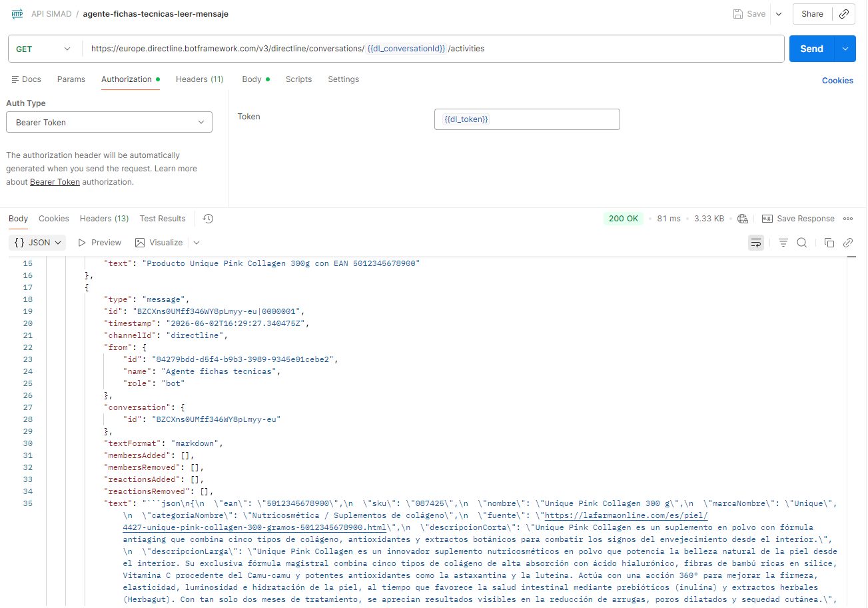The width and height of the screenshot is (868, 608).
Task: Click Save Response button
Action: pos(798,219)
